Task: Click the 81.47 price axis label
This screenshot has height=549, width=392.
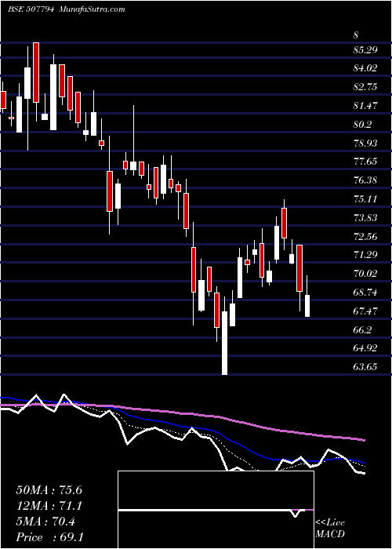Action: coord(365,106)
